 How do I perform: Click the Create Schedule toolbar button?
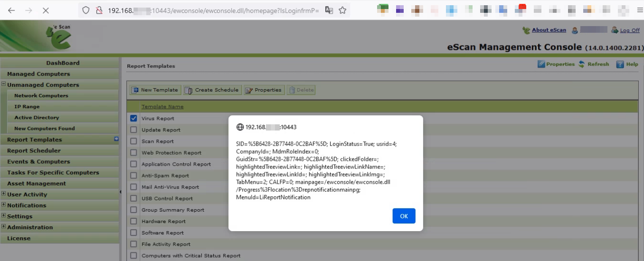point(212,90)
